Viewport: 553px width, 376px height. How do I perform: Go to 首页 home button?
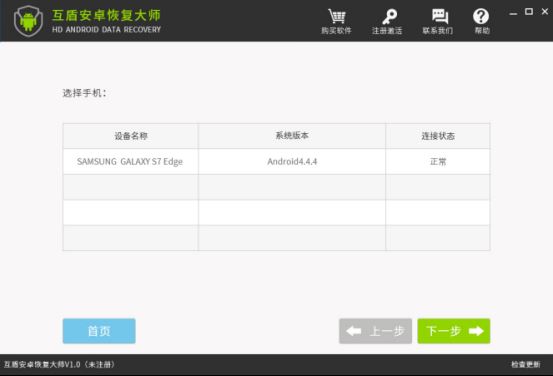[99, 331]
